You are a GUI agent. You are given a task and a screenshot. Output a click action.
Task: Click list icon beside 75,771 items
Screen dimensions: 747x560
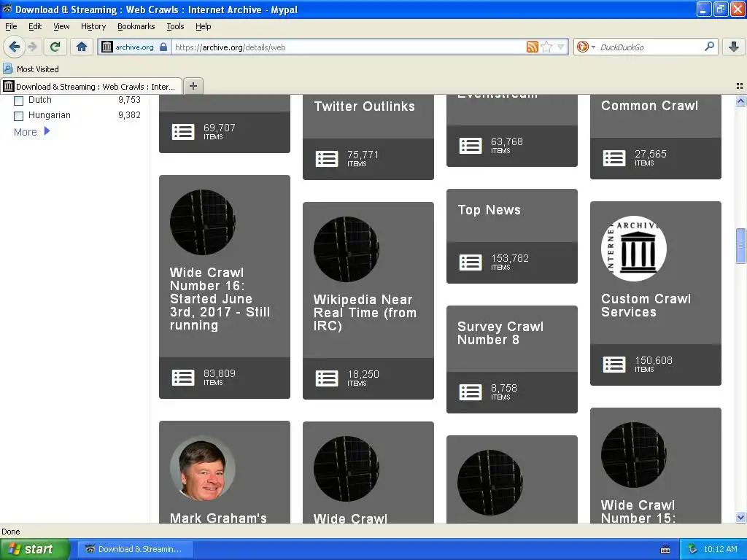point(327,158)
